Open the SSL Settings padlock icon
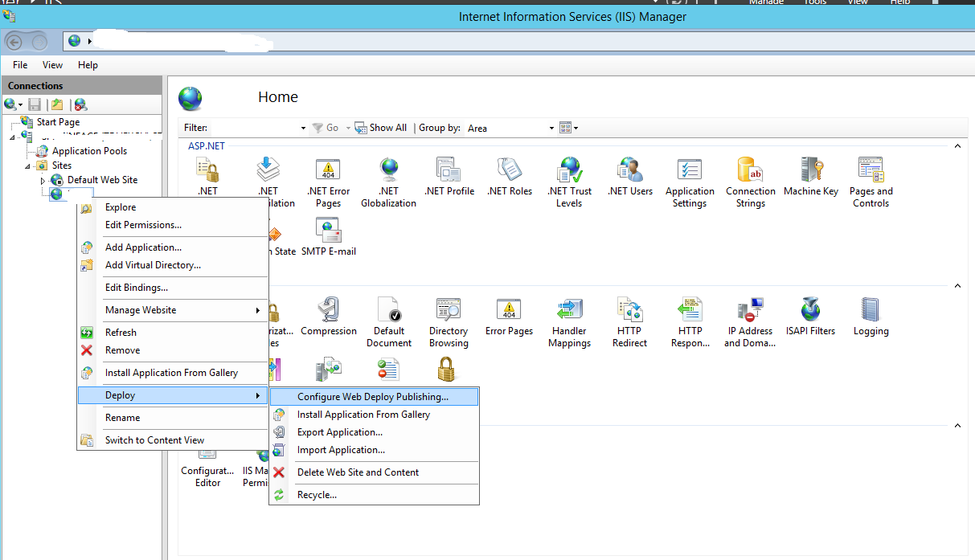Image resolution: width=975 pixels, height=560 pixels. coord(446,370)
